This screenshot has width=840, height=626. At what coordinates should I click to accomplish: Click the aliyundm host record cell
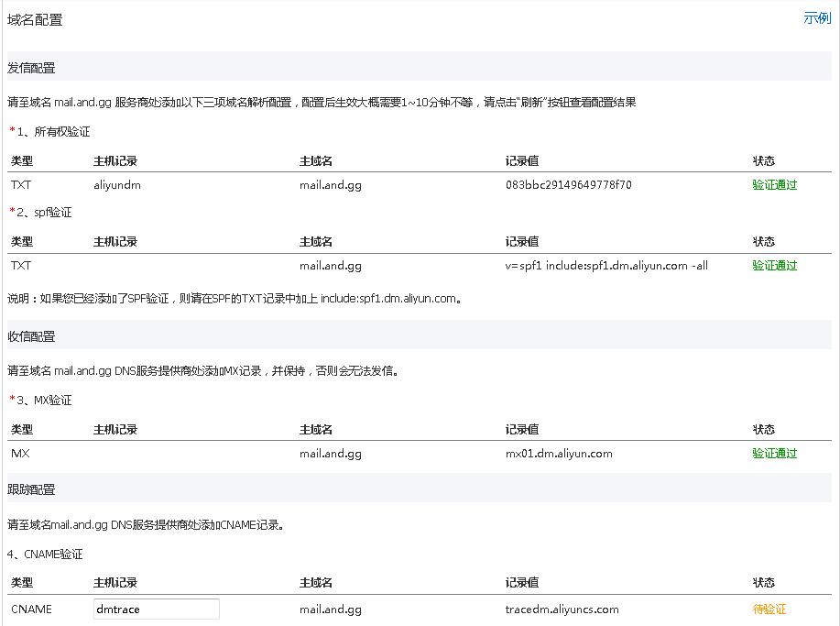tap(117, 185)
